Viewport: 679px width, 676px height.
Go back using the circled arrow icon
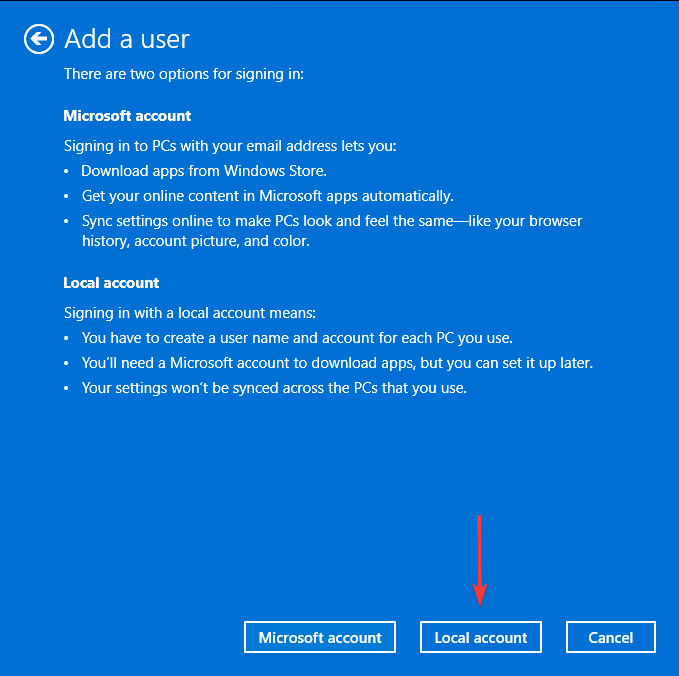(x=39, y=39)
